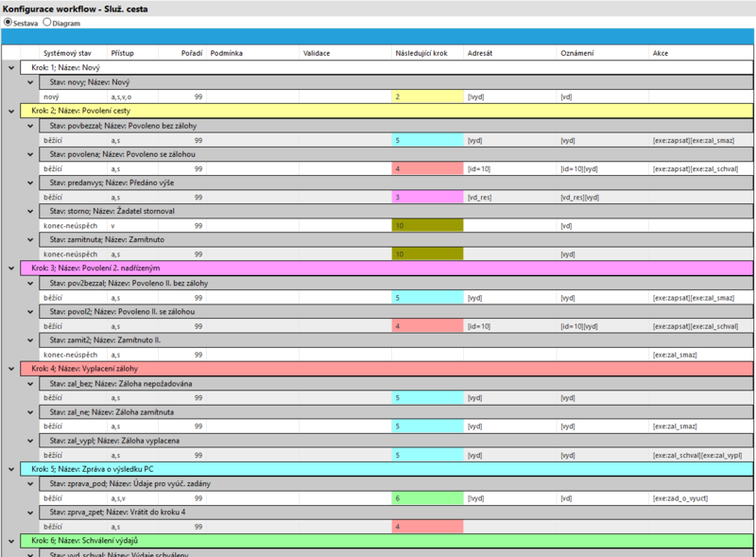Click the Stav storno Žadatel stornoval row
The width and height of the screenshot is (756, 557).
click(x=396, y=212)
